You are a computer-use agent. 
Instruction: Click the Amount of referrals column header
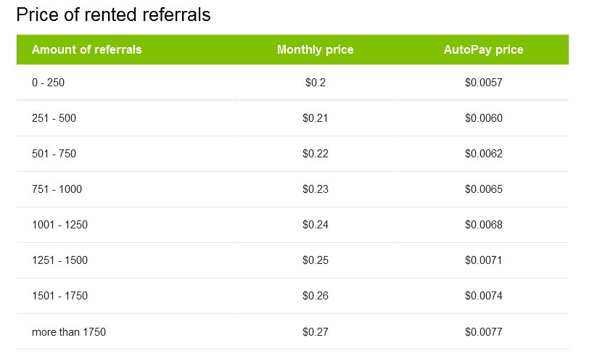(87, 49)
